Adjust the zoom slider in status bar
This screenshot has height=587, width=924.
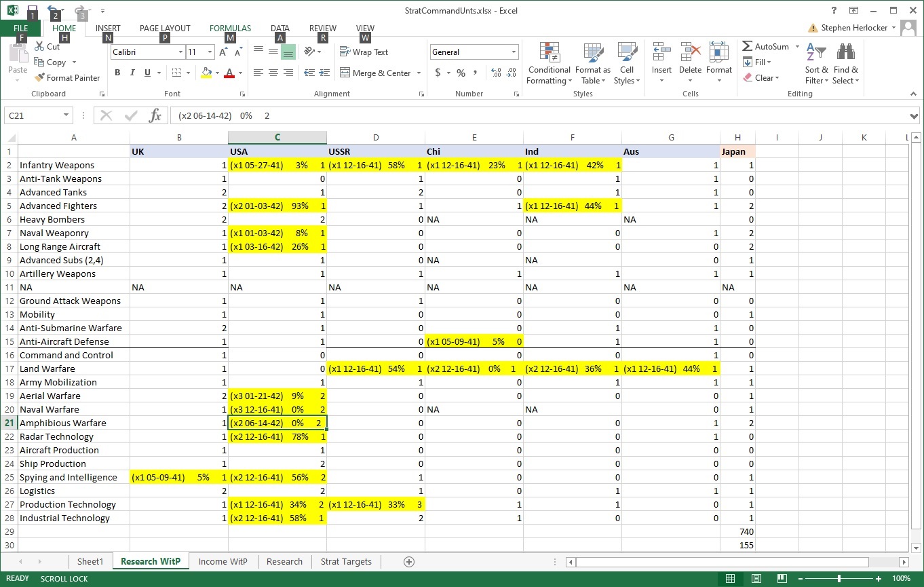(839, 579)
